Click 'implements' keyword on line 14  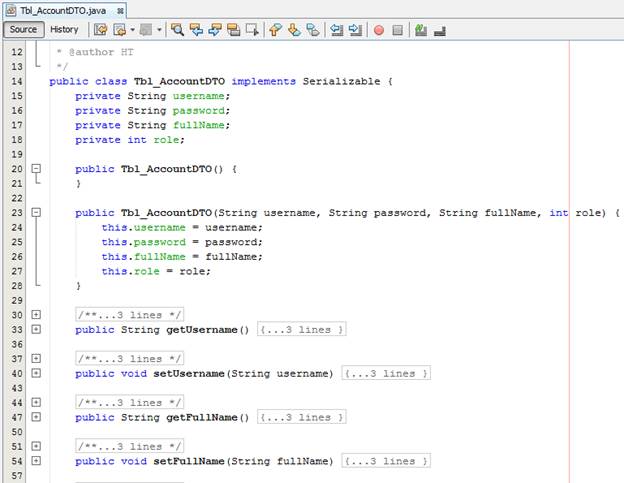[263, 82]
